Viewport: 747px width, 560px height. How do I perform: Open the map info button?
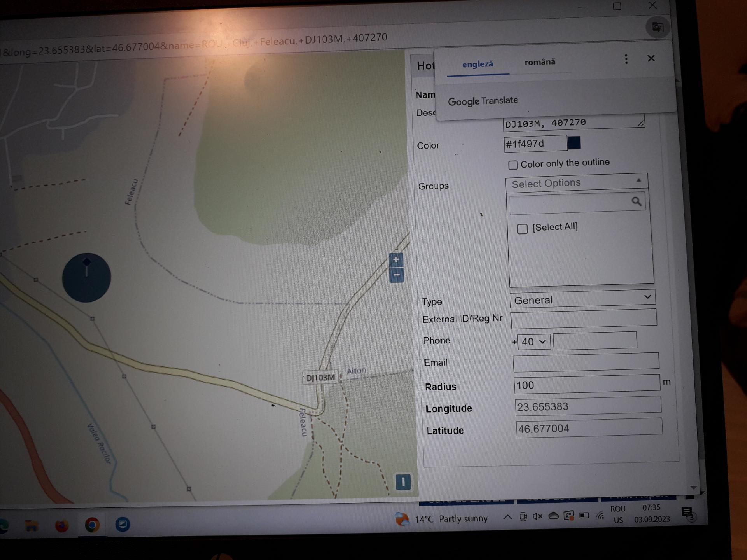403,482
